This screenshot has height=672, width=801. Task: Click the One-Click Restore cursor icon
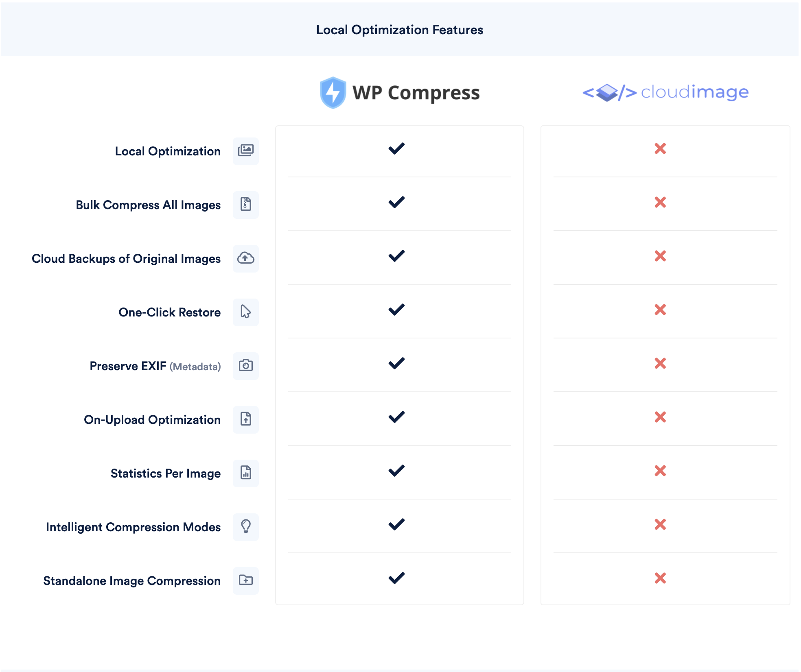pos(245,312)
